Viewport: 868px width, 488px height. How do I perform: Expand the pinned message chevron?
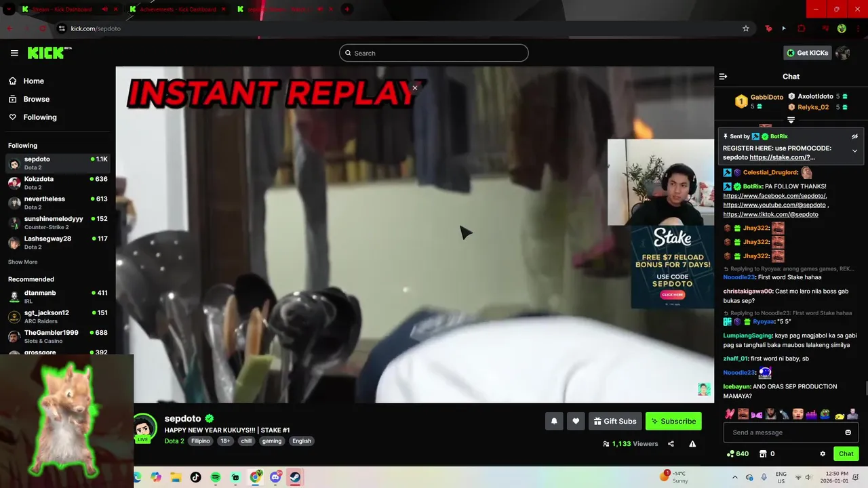(854, 150)
